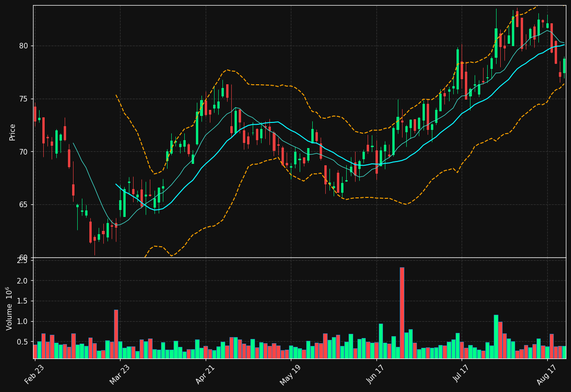Select the "May 19" x-axis label
The width and height of the screenshot is (571, 392).
290,375
